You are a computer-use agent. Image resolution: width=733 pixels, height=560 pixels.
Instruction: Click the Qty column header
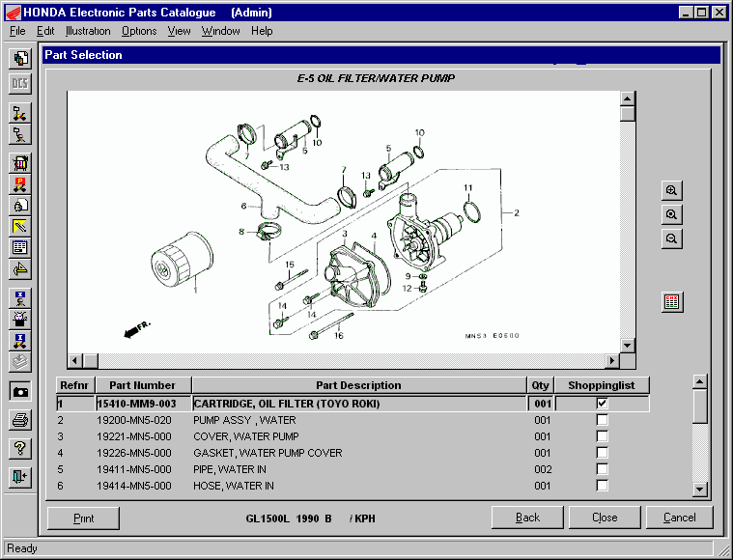[x=541, y=385]
